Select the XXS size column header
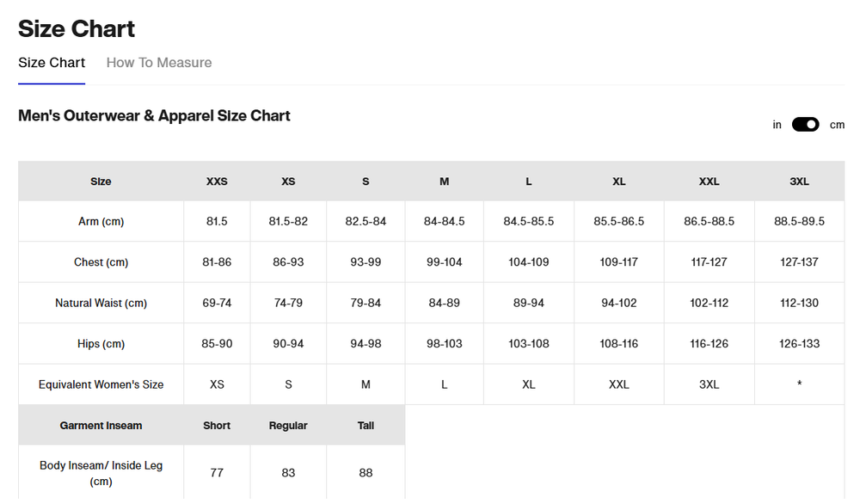 click(x=217, y=181)
